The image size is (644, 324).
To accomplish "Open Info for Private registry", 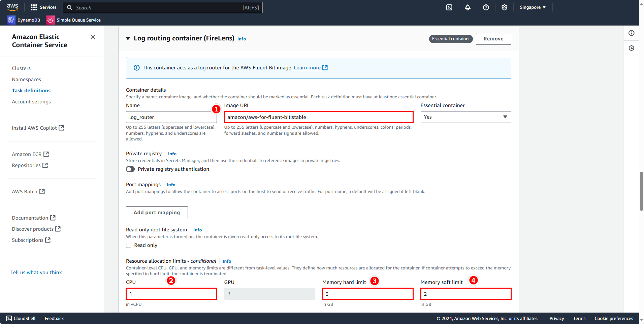I will [172, 154].
